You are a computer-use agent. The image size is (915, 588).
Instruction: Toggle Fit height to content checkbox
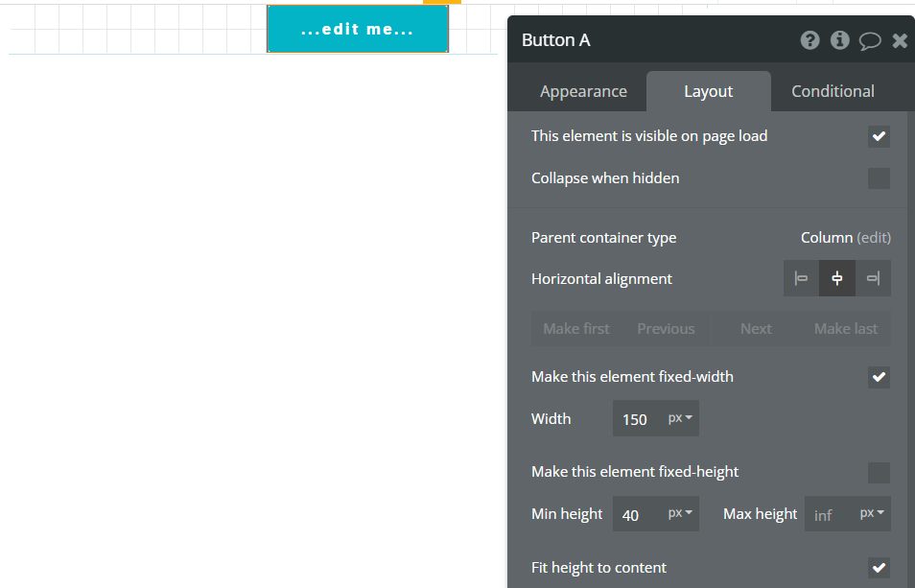879,568
